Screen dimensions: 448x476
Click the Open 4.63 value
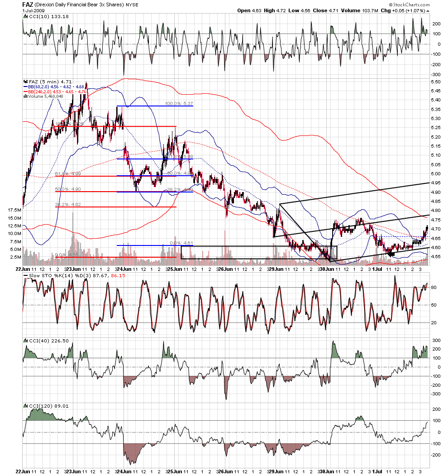pyautogui.click(x=249, y=10)
